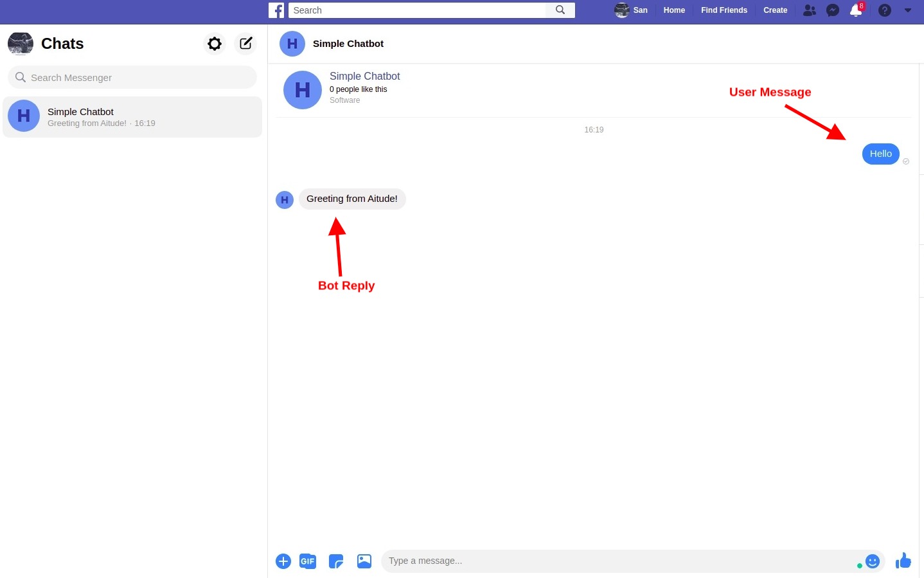Focus the Search Messenger field
The height and width of the screenshot is (578, 924).
(x=132, y=77)
